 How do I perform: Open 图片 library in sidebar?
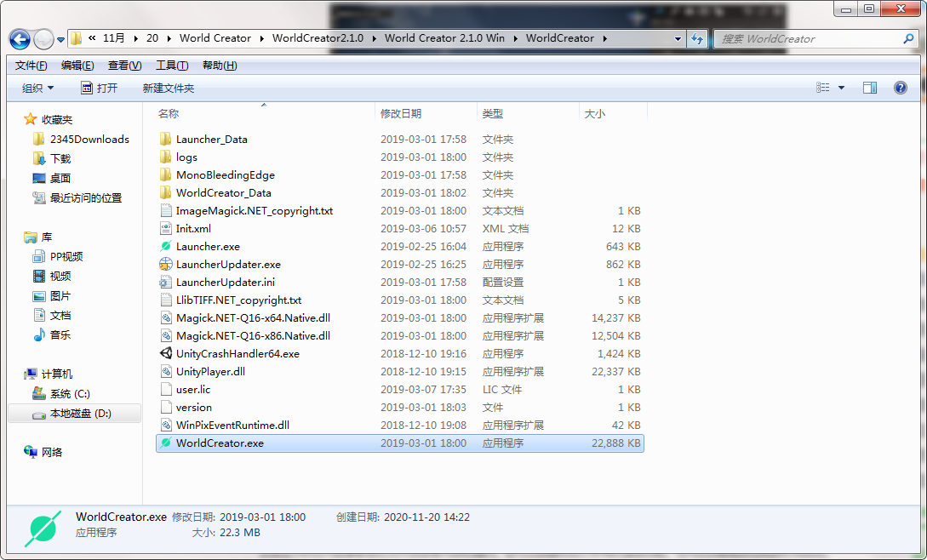click(60, 295)
